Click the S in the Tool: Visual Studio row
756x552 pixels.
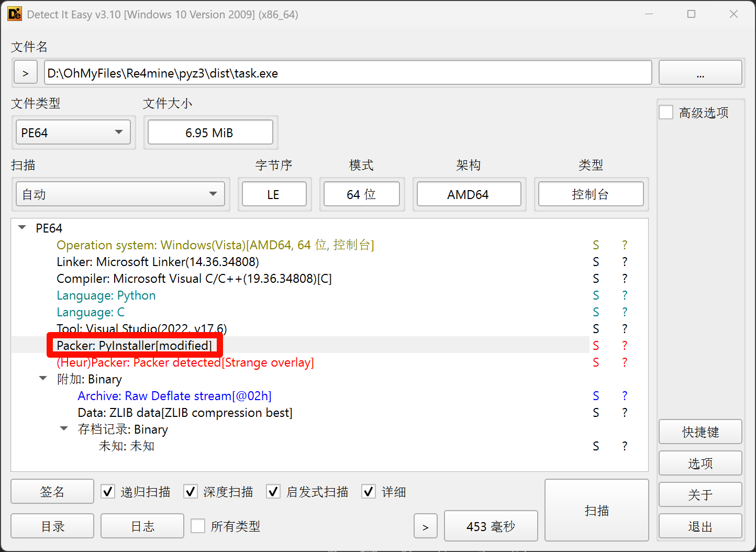[x=596, y=329]
